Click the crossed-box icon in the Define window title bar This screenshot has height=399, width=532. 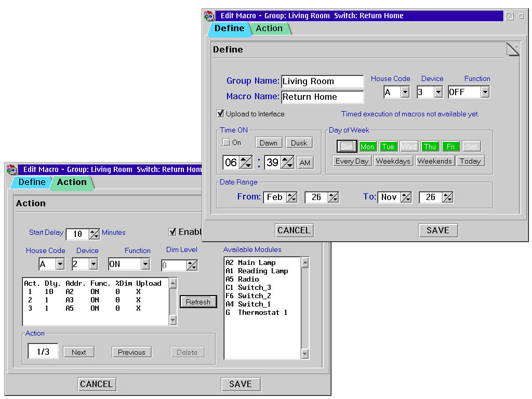510,16
